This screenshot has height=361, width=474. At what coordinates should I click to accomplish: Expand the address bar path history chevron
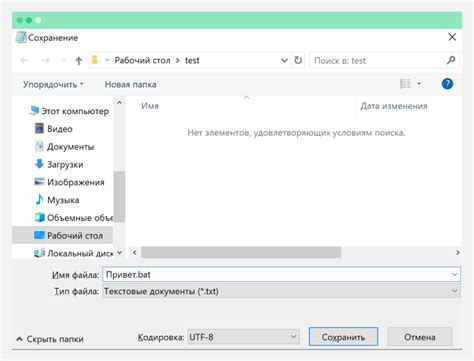[x=284, y=60]
